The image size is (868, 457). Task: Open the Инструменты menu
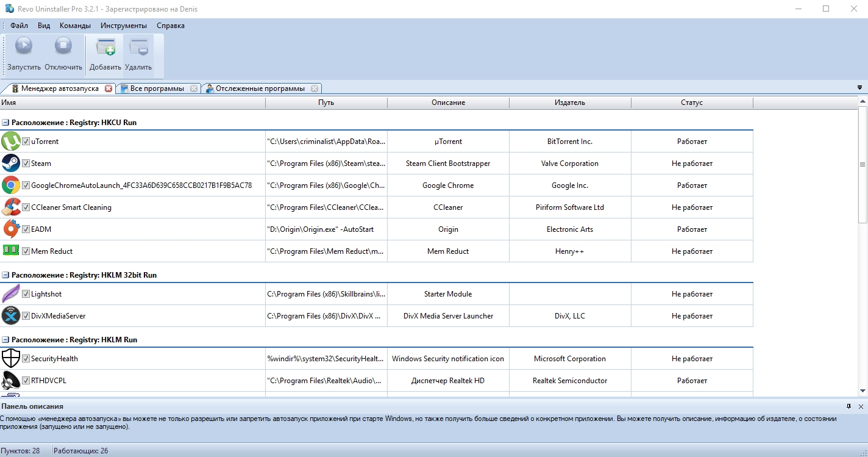click(124, 26)
